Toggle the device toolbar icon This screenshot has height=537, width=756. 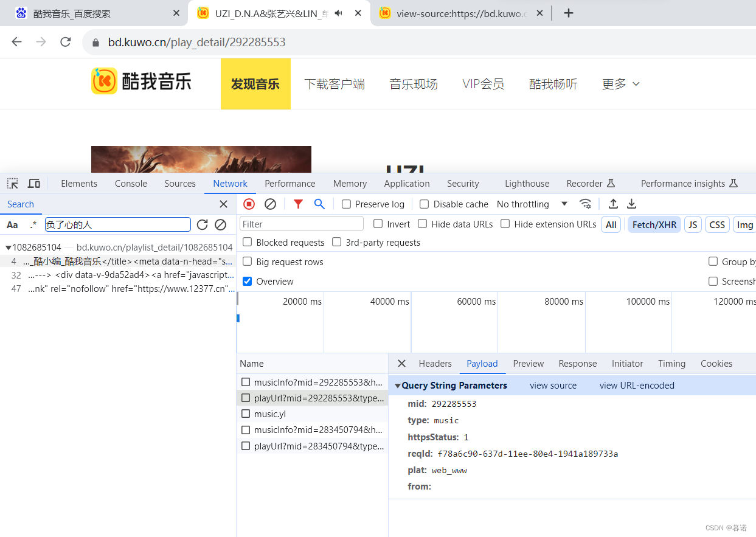[34, 184]
